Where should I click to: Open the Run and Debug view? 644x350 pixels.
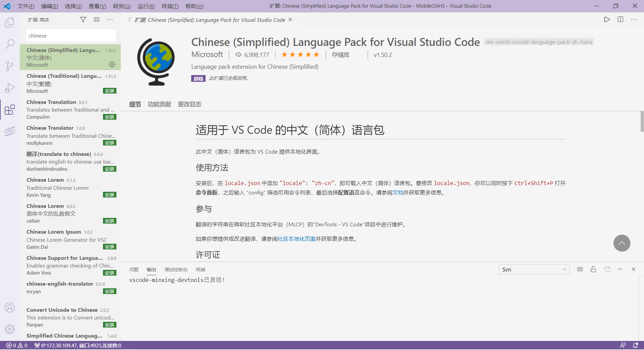tap(10, 87)
